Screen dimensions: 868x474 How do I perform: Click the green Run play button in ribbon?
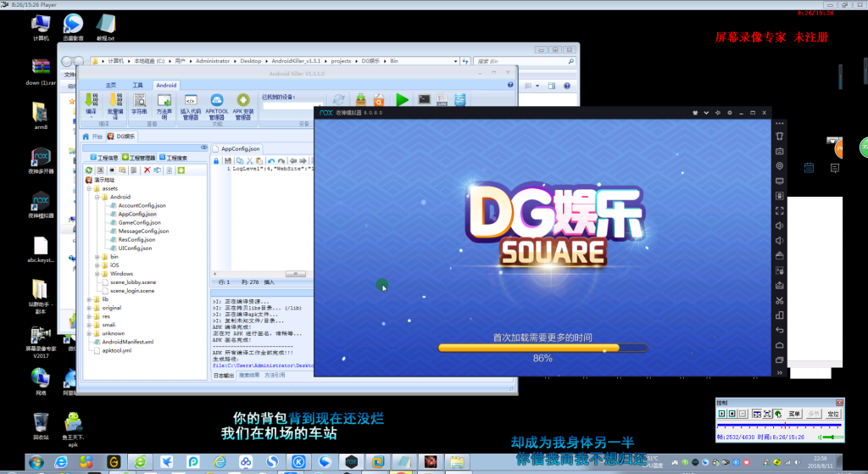403,100
